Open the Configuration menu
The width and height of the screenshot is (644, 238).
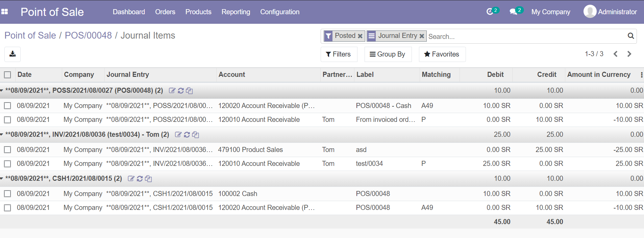click(279, 12)
